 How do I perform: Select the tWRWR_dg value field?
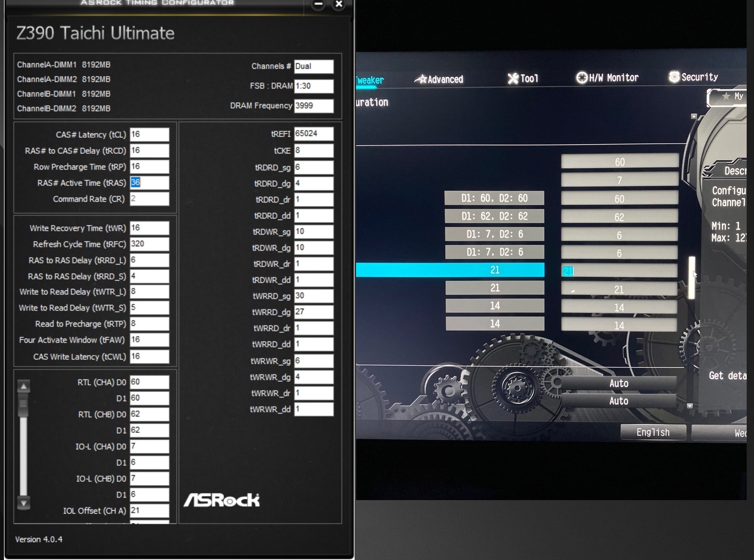pos(314,377)
